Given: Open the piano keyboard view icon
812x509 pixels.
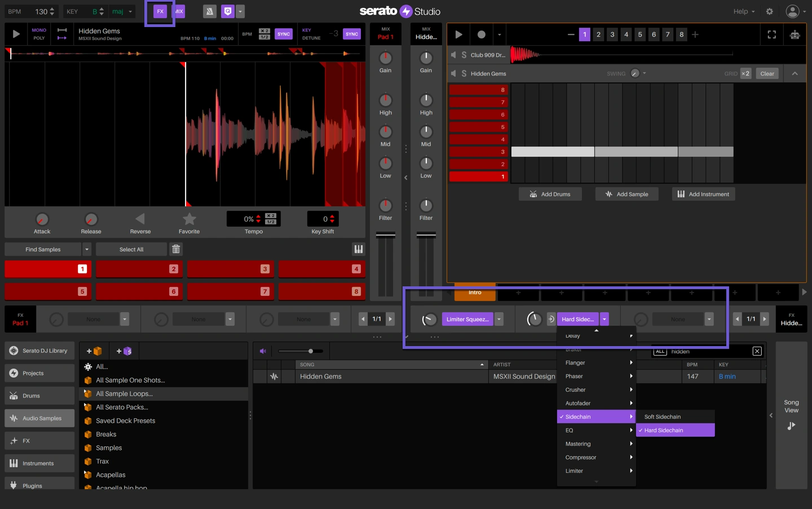Looking at the screenshot, I should [x=358, y=249].
